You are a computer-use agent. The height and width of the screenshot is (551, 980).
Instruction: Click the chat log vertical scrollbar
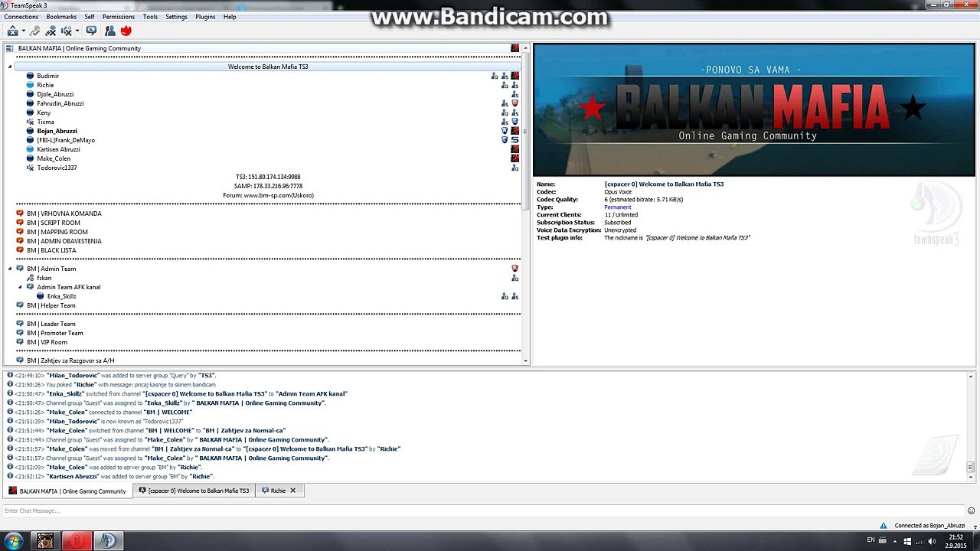pos(971,425)
